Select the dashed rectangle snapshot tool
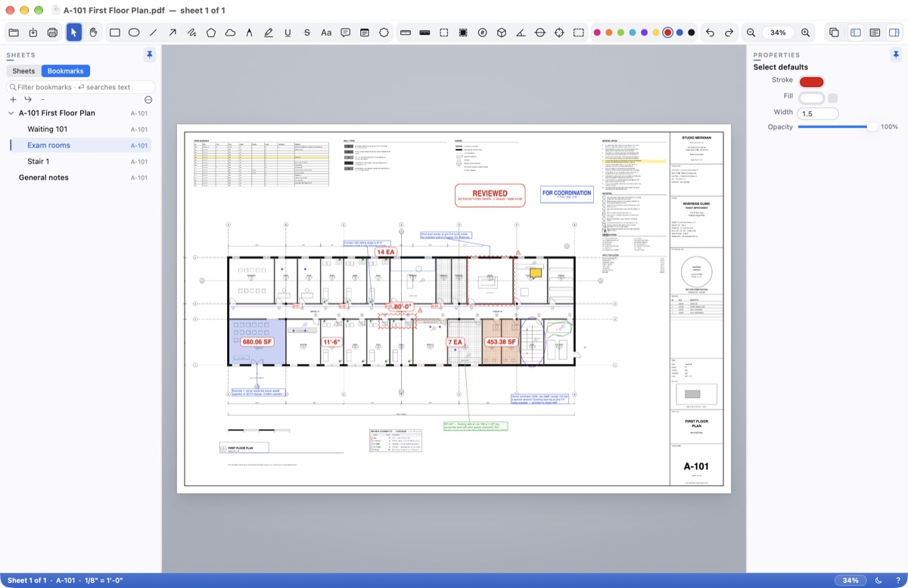This screenshot has width=908, height=588. pyautogui.click(x=579, y=33)
